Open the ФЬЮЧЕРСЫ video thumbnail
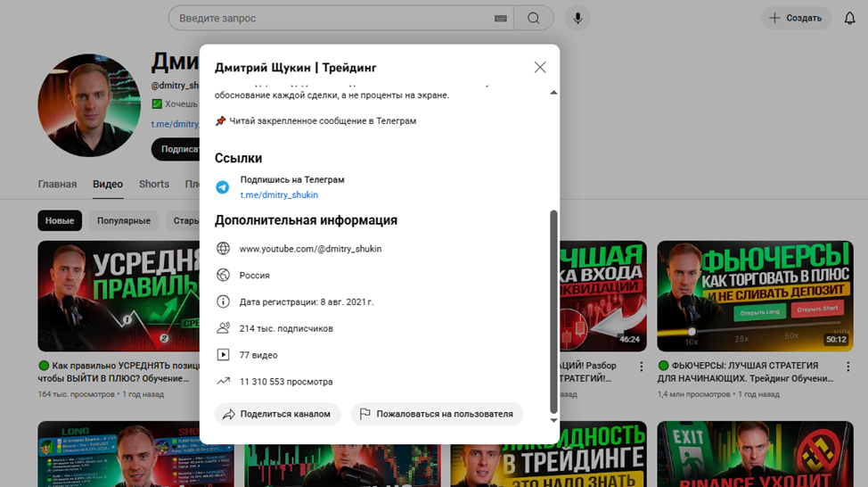The width and height of the screenshot is (868, 487). pos(755,296)
